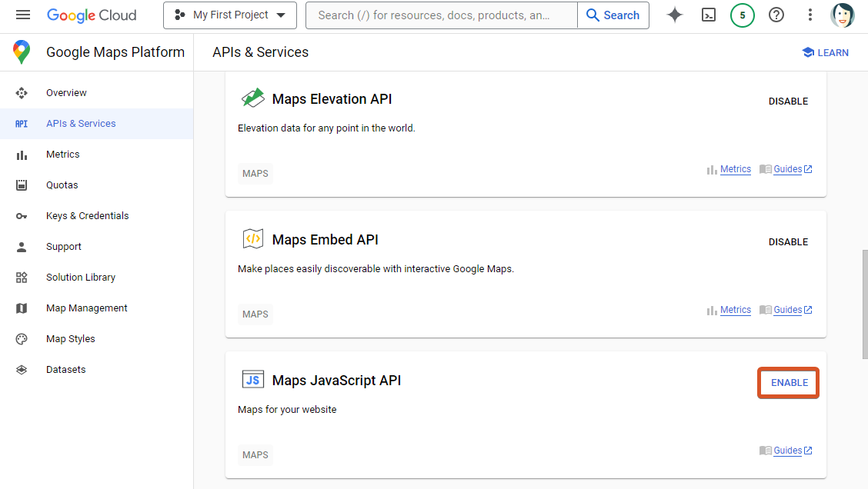
Task: Click the Maps JavaScript API JS icon
Action: tap(253, 380)
